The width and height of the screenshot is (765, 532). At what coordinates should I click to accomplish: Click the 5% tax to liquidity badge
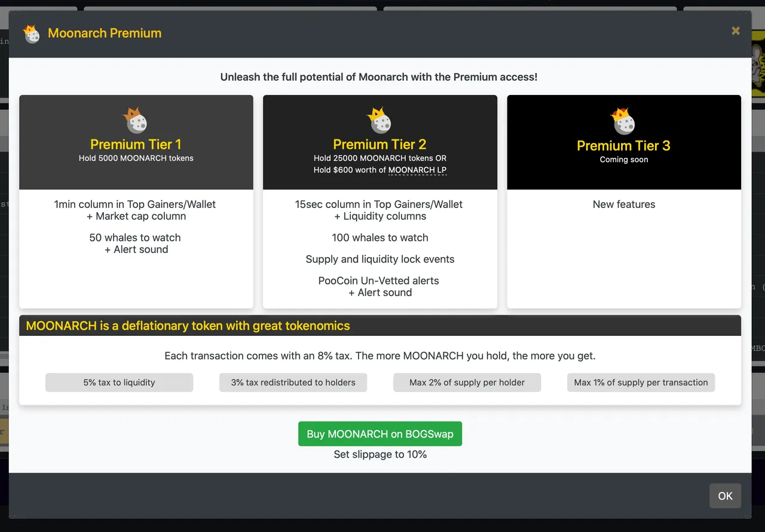pyautogui.click(x=119, y=383)
